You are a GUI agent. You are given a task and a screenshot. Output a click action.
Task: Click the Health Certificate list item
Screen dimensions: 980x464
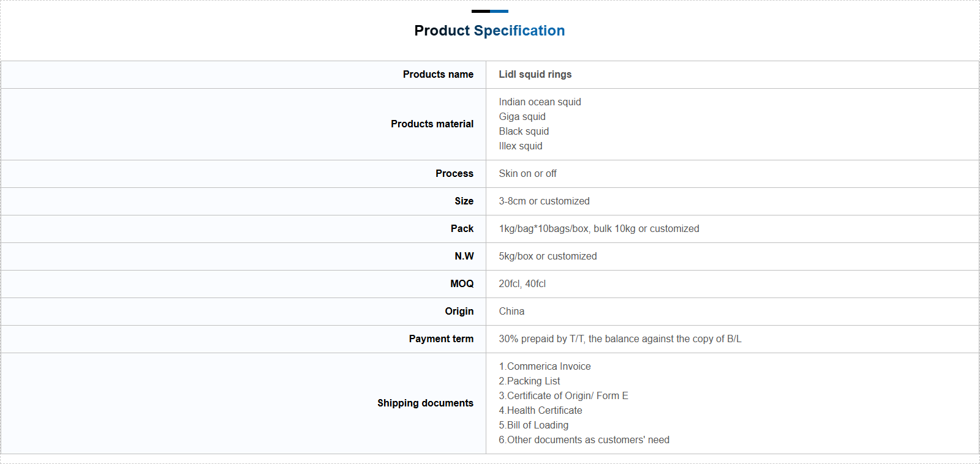click(x=540, y=410)
